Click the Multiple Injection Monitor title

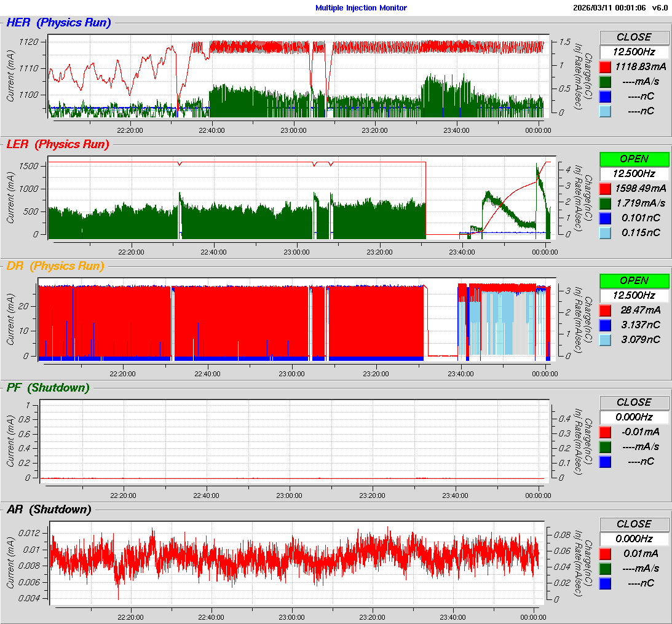[361, 8]
